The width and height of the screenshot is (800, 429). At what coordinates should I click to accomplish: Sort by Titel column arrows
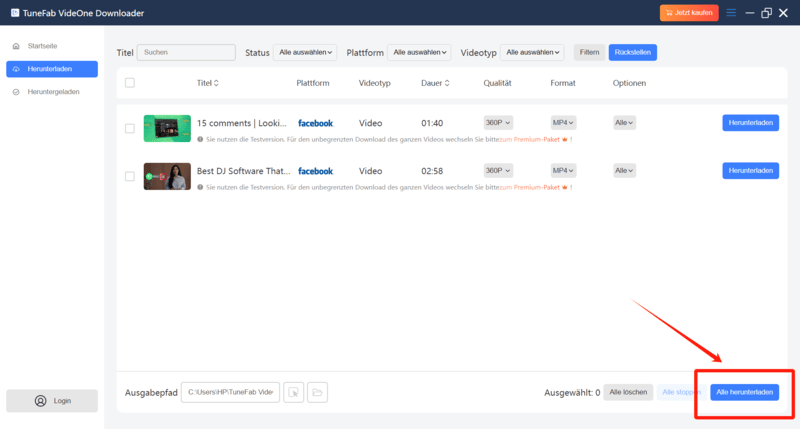pyautogui.click(x=216, y=83)
